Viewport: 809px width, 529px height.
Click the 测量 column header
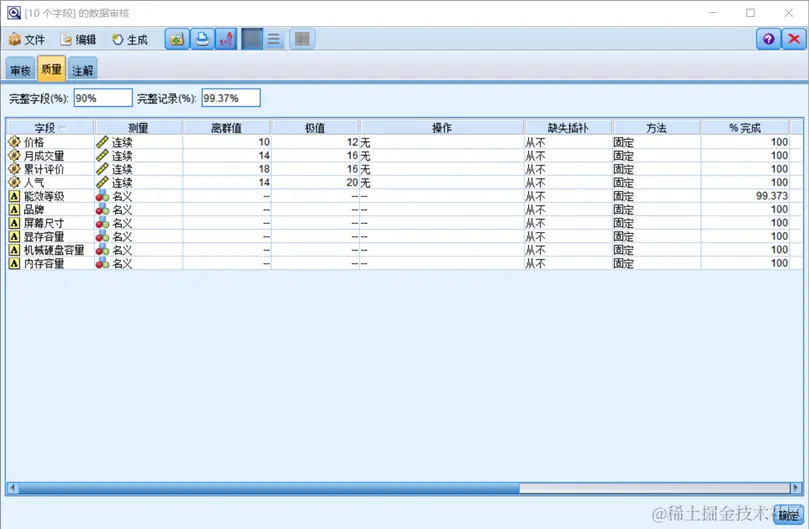click(x=138, y=127)
